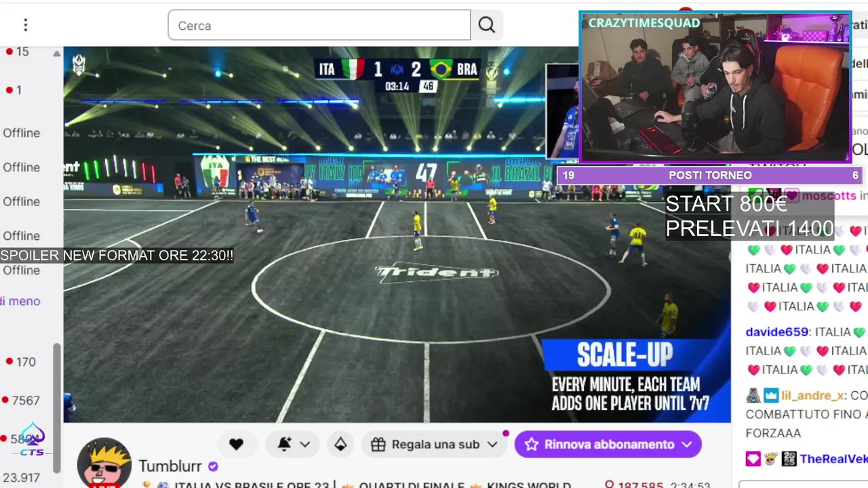
Task: Click the blue crown badge beside lil_andre_x
Action: coord(772,395)
